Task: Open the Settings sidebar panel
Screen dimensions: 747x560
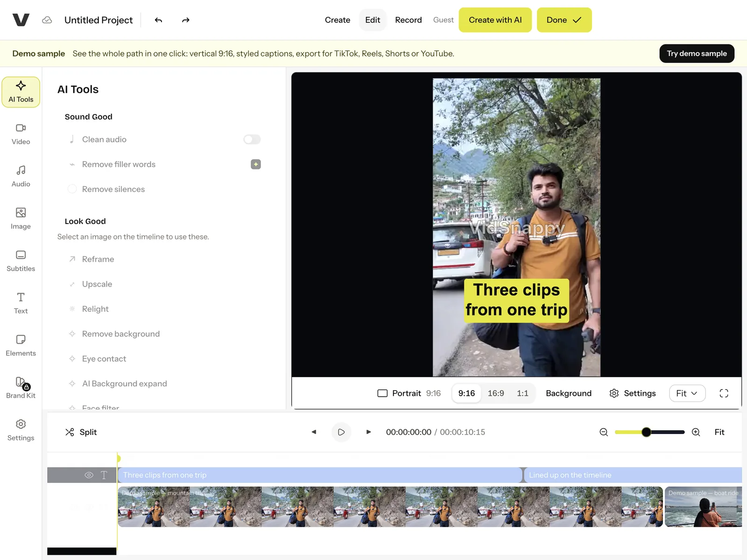Action: (x=21, y=431)
